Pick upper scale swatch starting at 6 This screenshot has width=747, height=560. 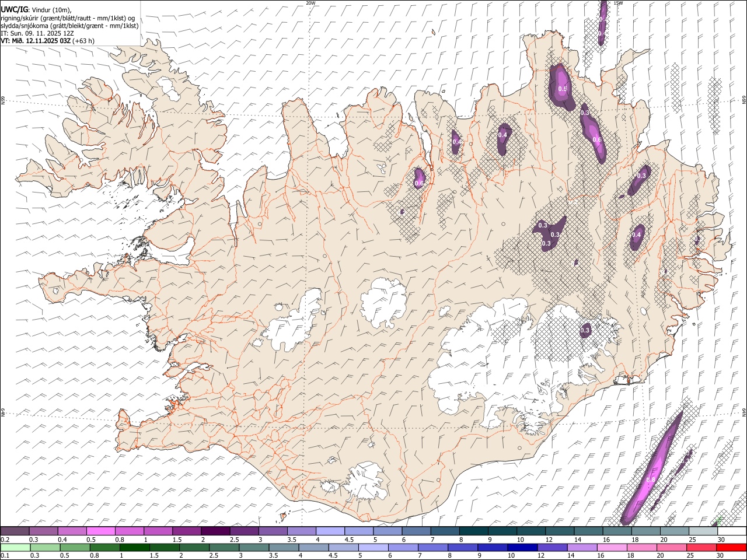[416, 531]
